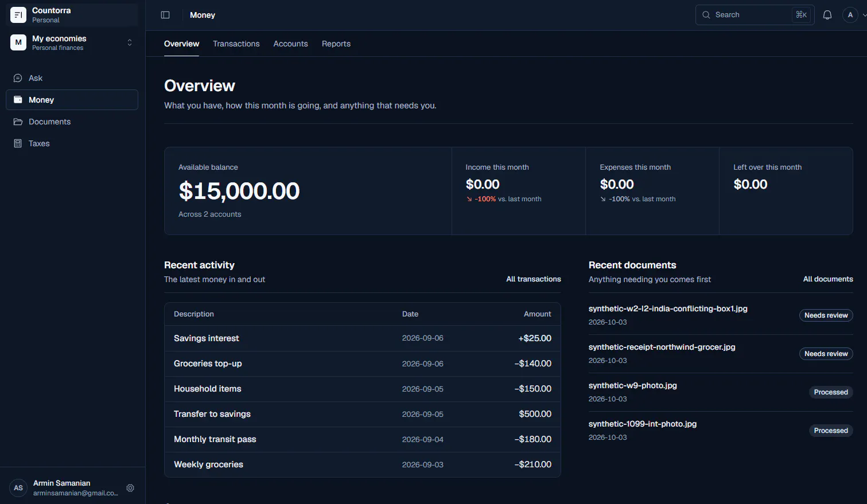Click the Taxes calculator icon in sidebar

tap(18, 143)
